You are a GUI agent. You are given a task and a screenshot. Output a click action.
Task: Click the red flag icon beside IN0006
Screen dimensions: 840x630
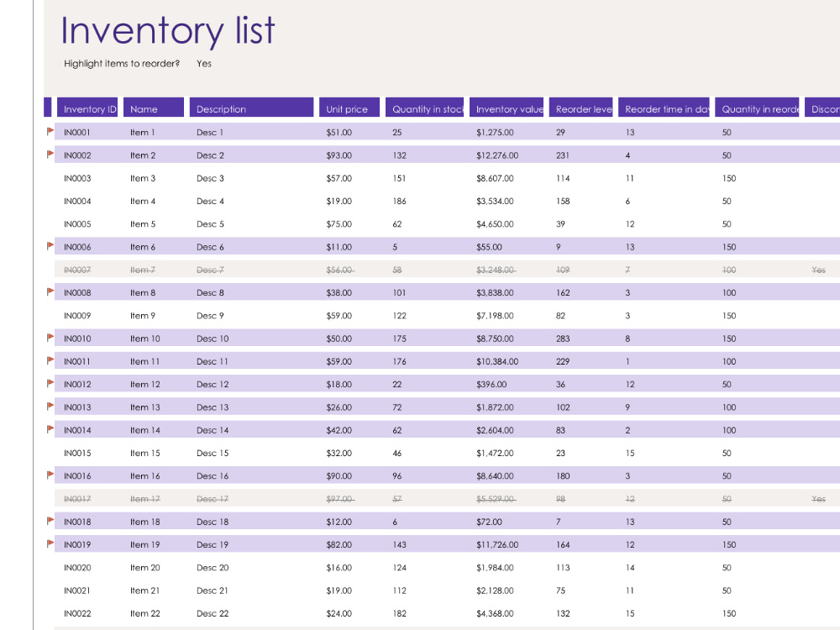click(x=50, y=246)
